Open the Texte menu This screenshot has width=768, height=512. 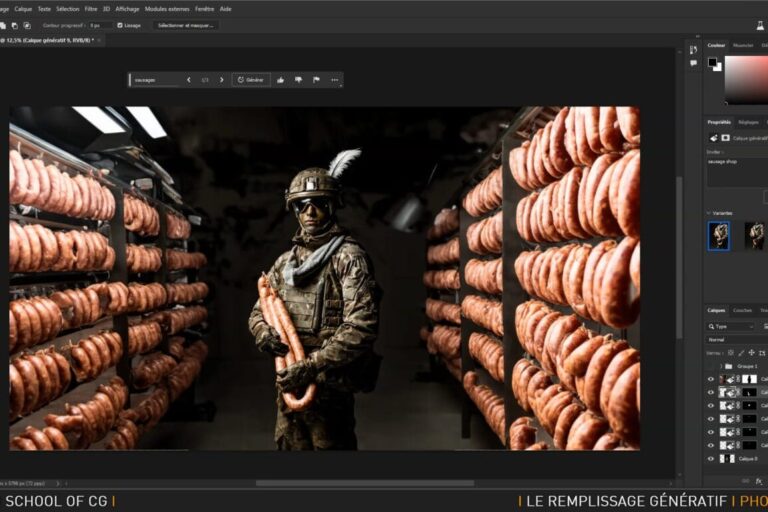[44, 9]
